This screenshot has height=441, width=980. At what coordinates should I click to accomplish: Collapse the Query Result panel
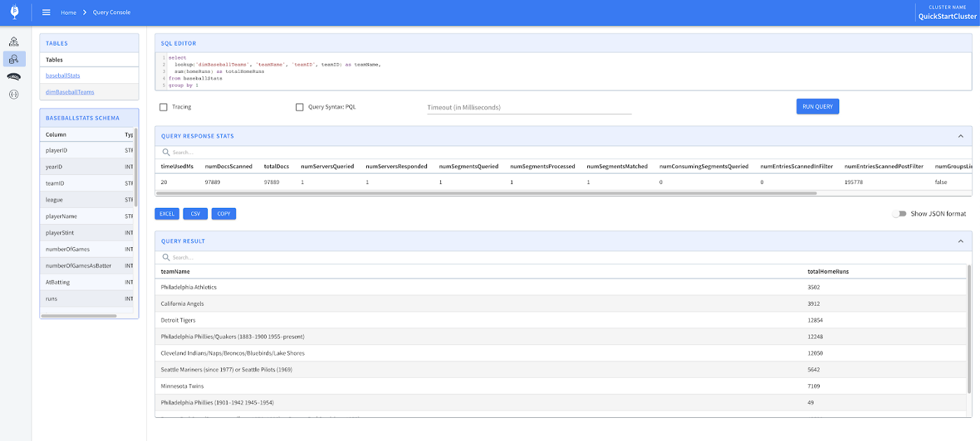coord(962,240)
